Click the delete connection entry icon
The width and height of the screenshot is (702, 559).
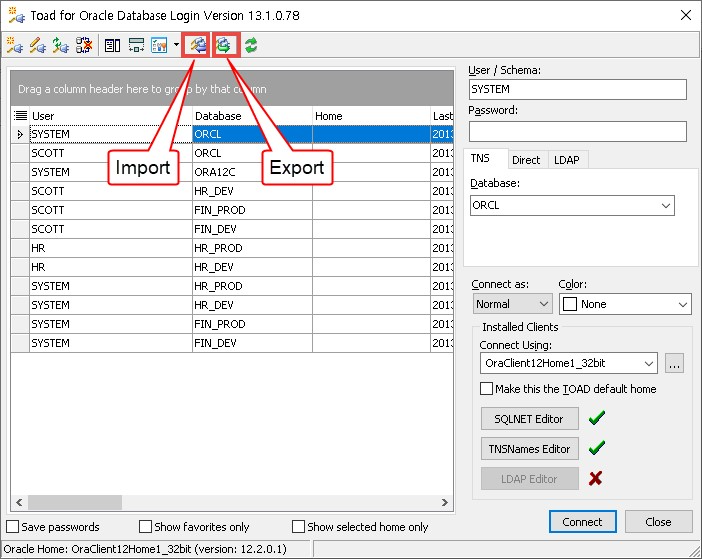point(84,45)
